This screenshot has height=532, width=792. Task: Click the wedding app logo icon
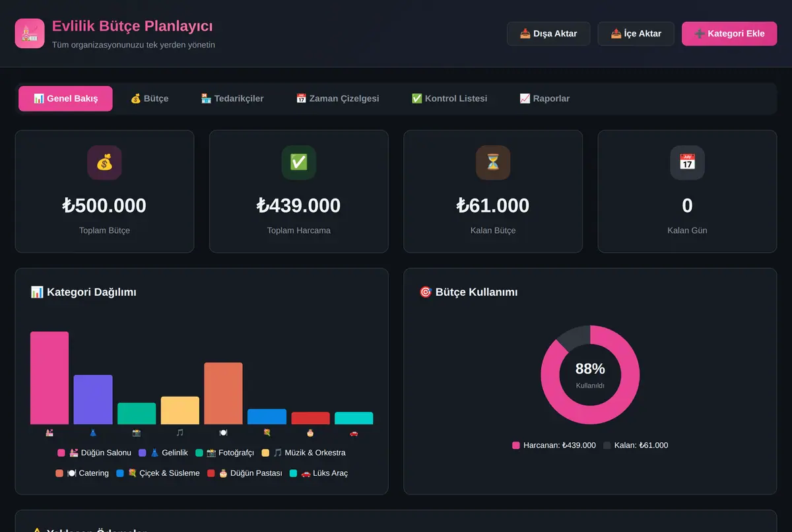(30, 33)
